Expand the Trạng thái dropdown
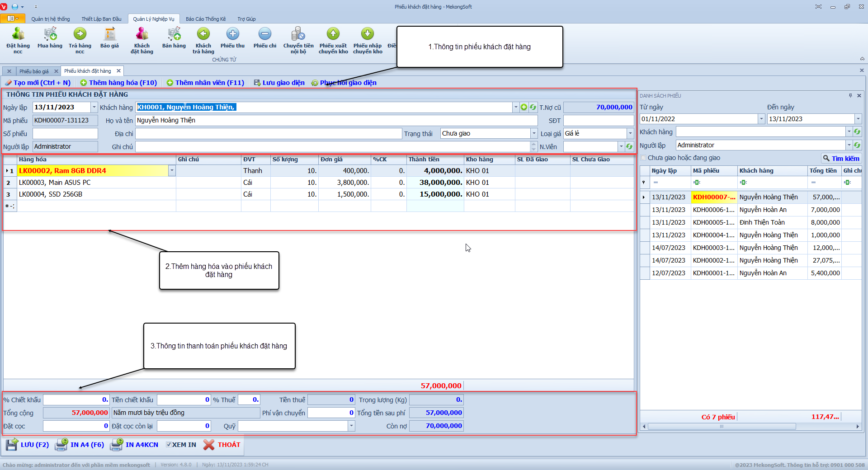The height and width of the screenshot is (470, 868). (x=534, y=133)
